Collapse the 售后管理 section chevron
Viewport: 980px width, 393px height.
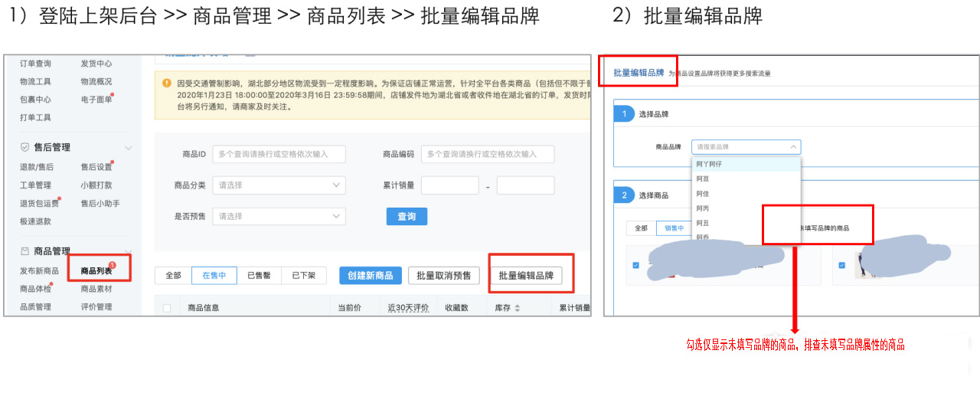(x=128, y=147)
